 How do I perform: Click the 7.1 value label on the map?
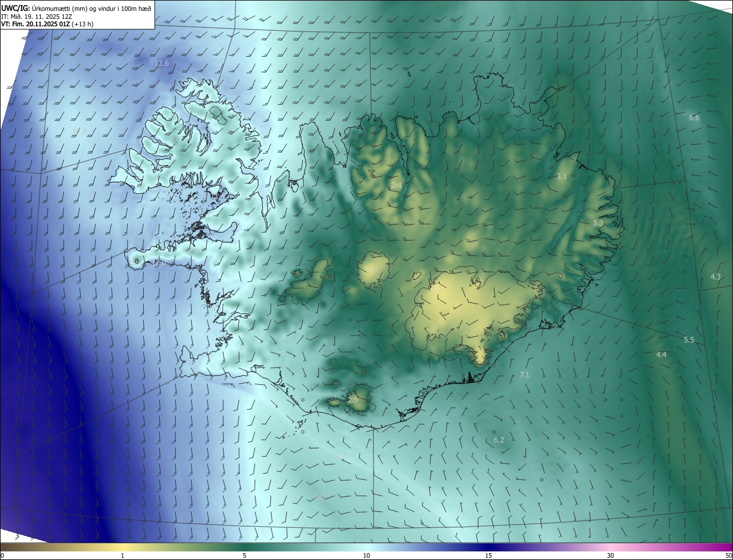525,374
